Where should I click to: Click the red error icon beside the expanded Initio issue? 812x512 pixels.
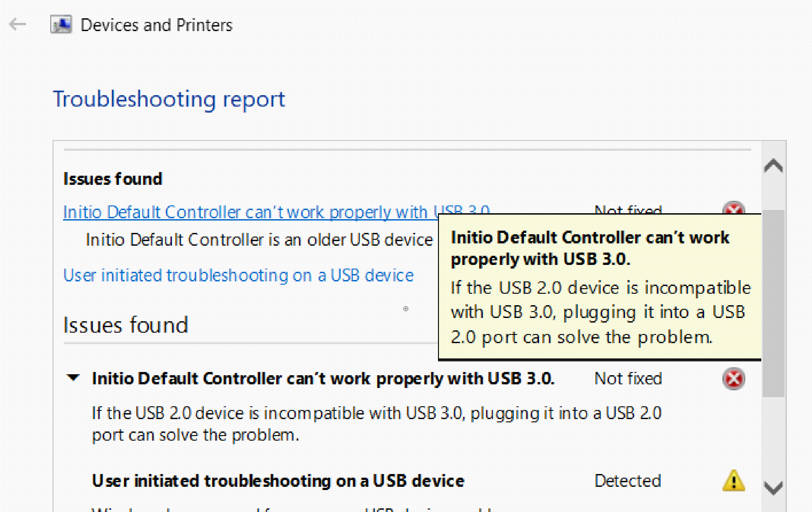(x=733, y=379)
